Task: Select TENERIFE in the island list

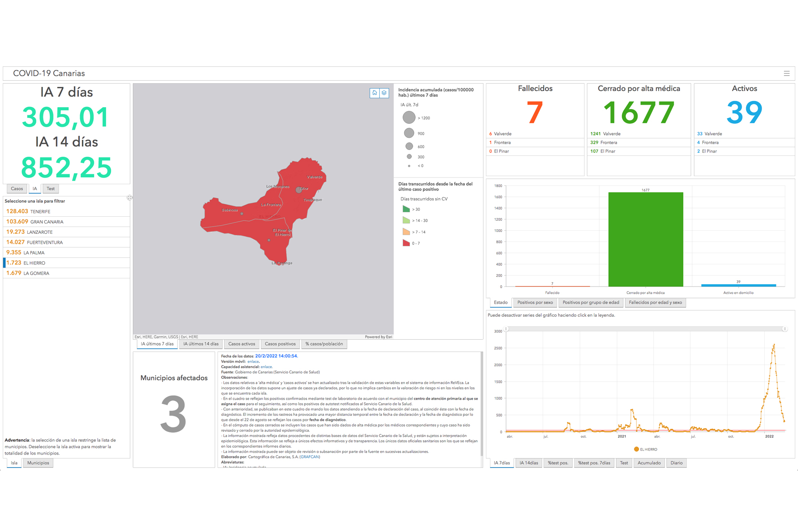Action: coord(40,211)
